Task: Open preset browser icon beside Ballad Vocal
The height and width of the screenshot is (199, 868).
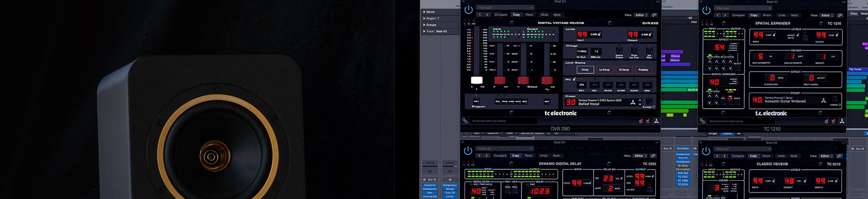Action: point(633,102)
